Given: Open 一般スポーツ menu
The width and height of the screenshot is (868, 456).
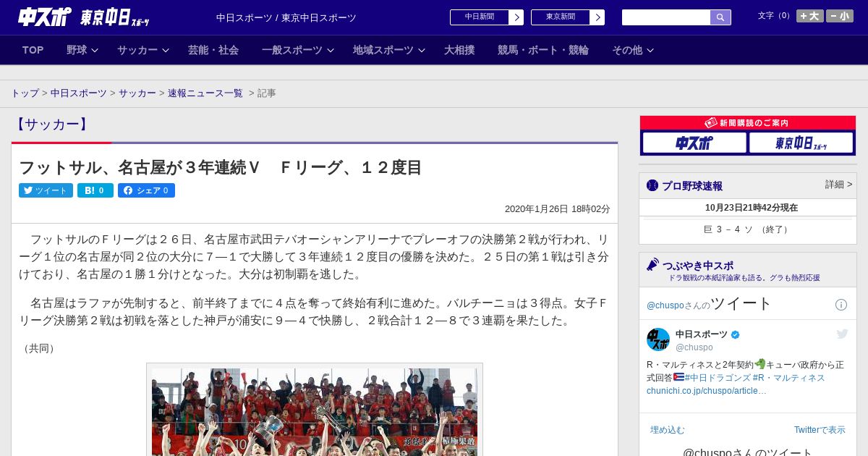Looking at the screenshot, I should [x=292, y=50].
